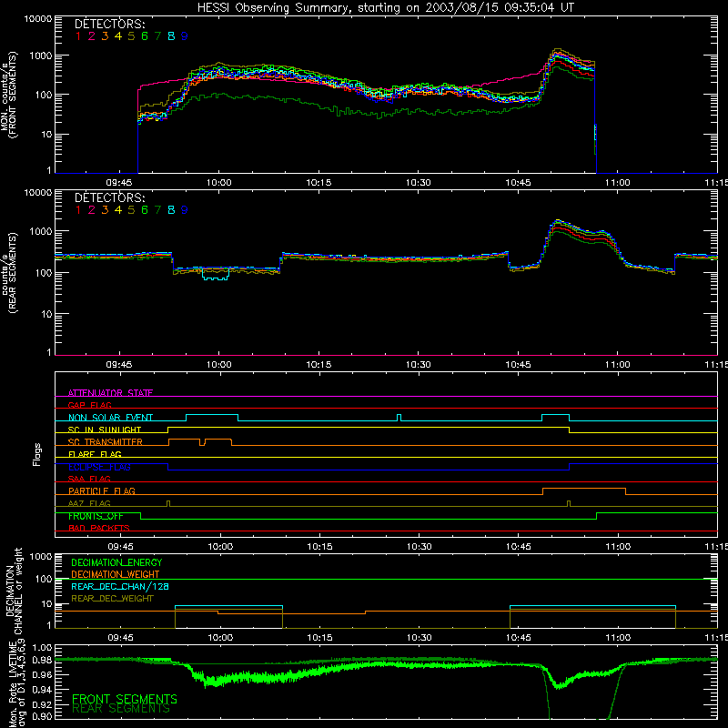Select the DECIMATION_WEIGHT legend entry
This screenshot has width=728, height=728.
click(x=116, y=574)
